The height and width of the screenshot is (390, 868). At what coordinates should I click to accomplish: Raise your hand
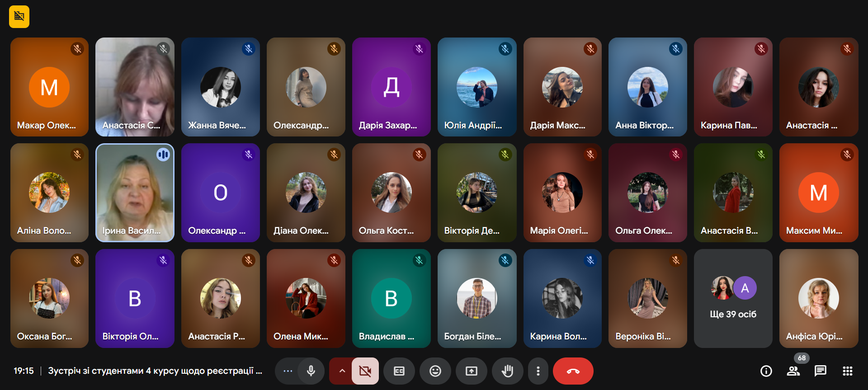tap(507, 371)
